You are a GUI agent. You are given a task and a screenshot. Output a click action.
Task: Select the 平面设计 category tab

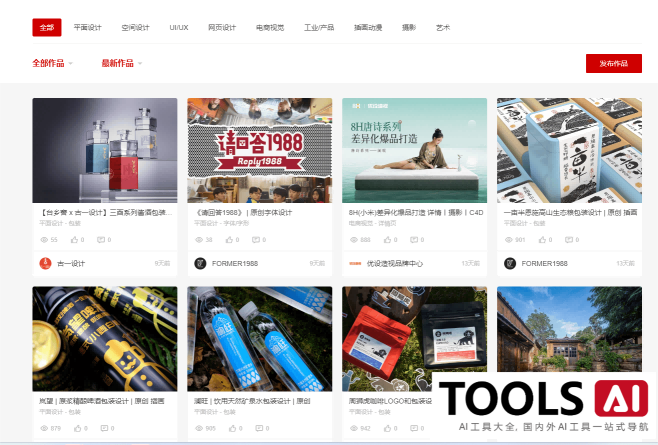[88, 28]
